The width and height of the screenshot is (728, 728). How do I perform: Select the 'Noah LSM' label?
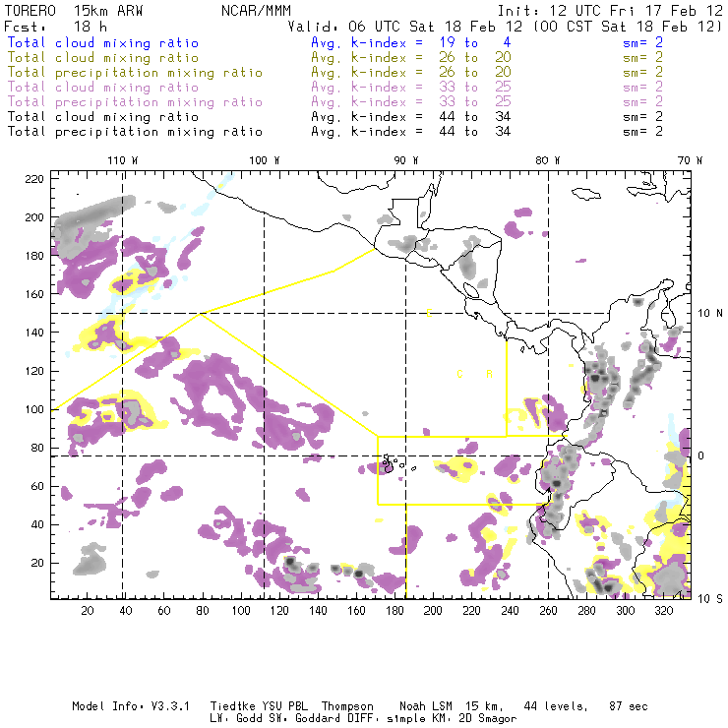pos(426,706)
